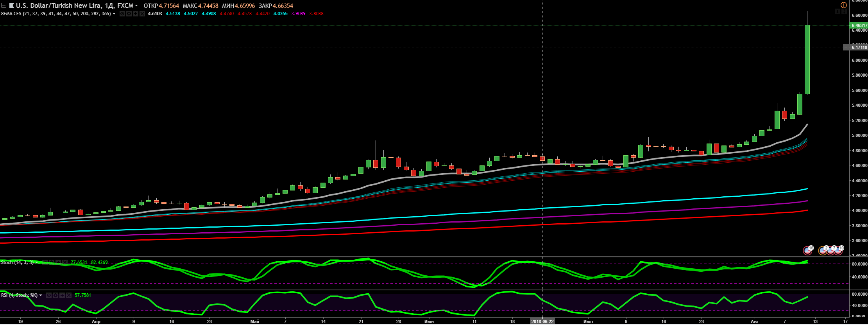Expand the Stoch (14, 3, 3) dropdown arrow

36,262
